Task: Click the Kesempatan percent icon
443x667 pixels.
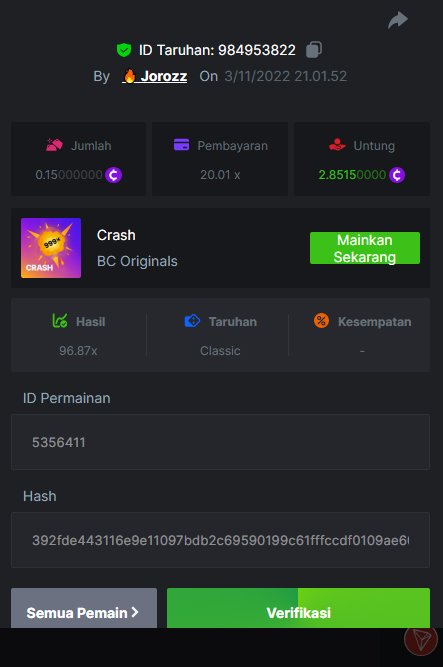Action: click(x=321, y=321)
